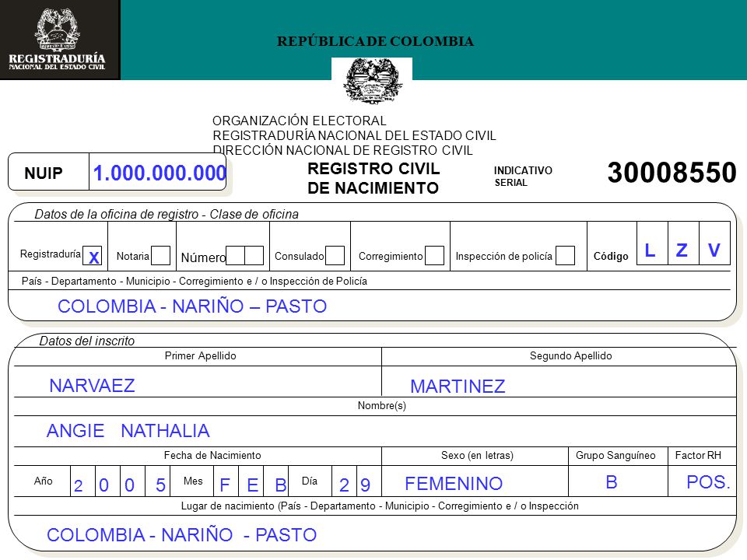Click the office location COLOMBIA - NARIÑO – PASTO
This screenshot has height=560, width=747.
(192, 306)
